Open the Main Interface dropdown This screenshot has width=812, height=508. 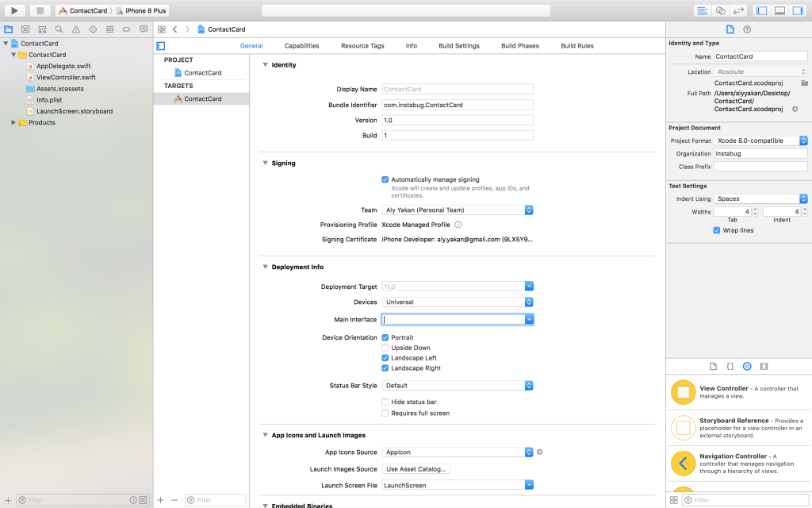pyautogui.click(x=530, y=319)
